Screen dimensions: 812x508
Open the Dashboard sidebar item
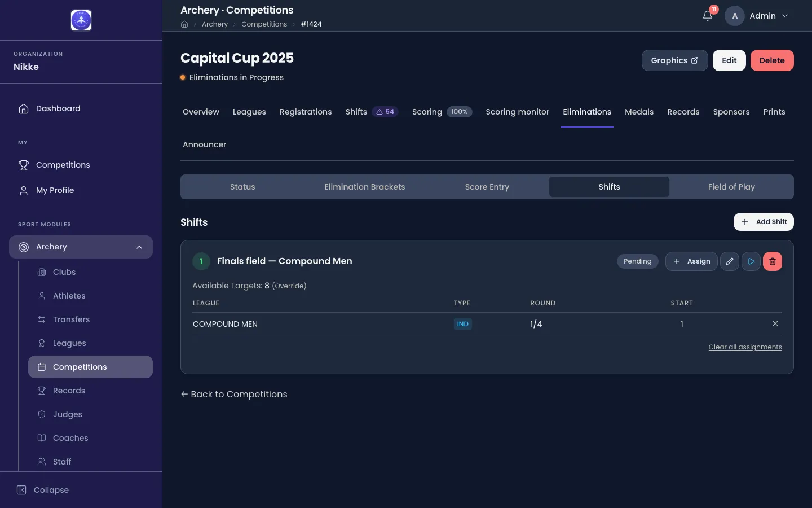coord(81,108)
